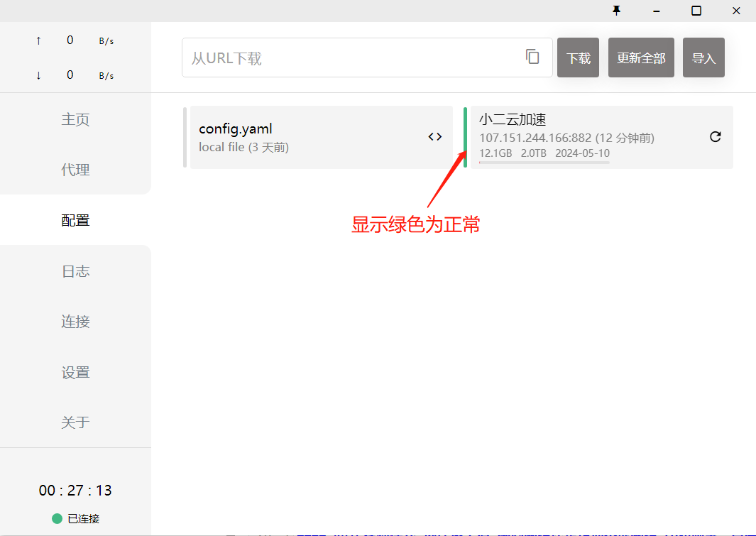This screenshot has width=756, height=536.
Task: Refresh the 小二云加速 profile
Action: (x=716, y=137)
